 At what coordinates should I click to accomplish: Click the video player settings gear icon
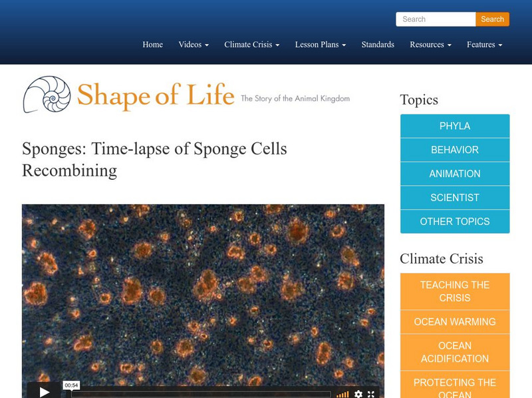click(357, 393)
